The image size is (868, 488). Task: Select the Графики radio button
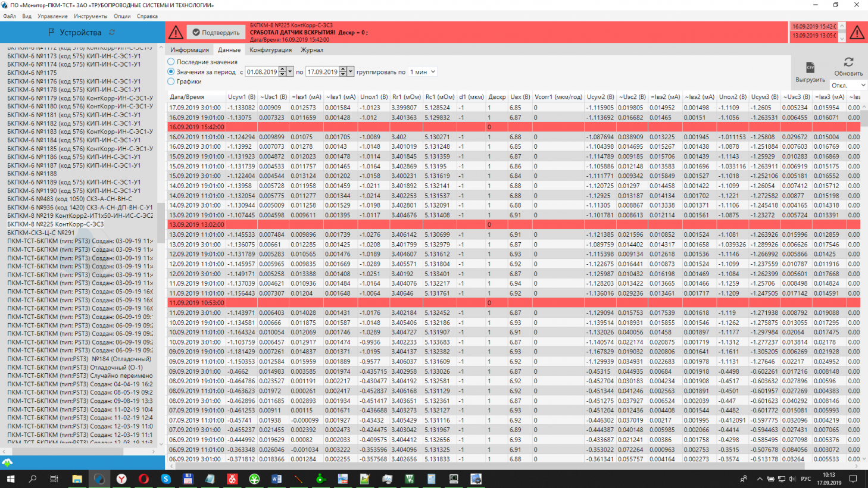[171, 82]
